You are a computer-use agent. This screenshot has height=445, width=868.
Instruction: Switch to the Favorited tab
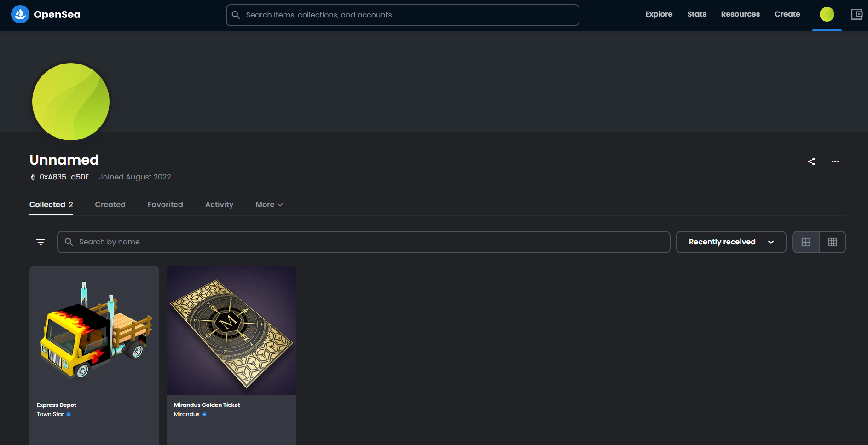pos(165,205)
